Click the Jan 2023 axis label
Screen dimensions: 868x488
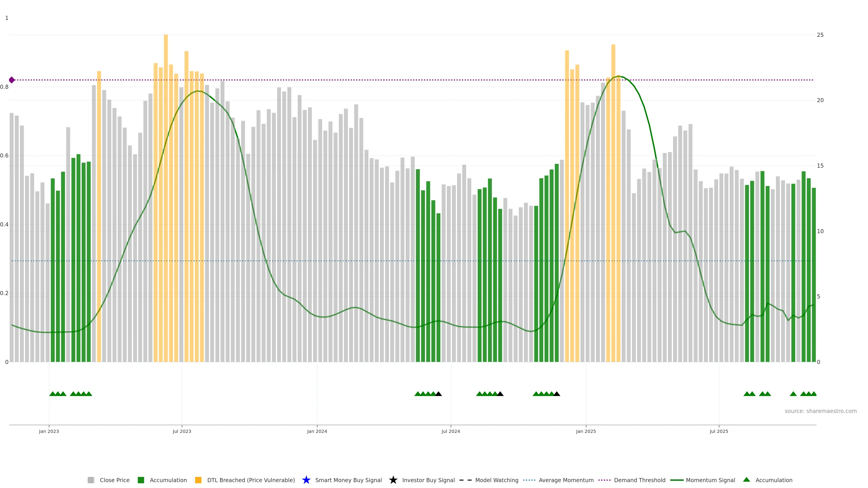coord(49,431)
